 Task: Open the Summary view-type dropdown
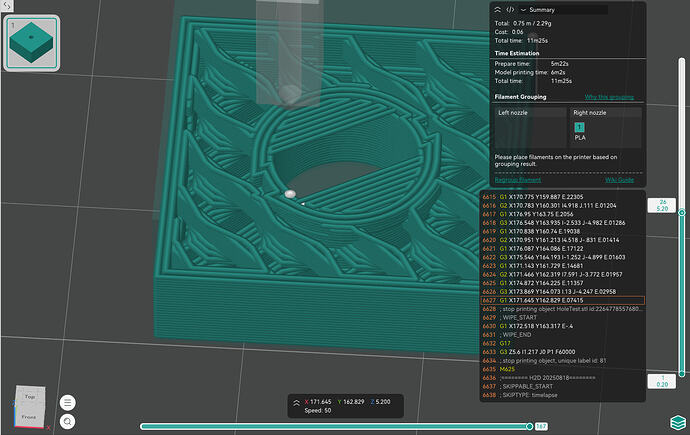(x=563, y=10)
